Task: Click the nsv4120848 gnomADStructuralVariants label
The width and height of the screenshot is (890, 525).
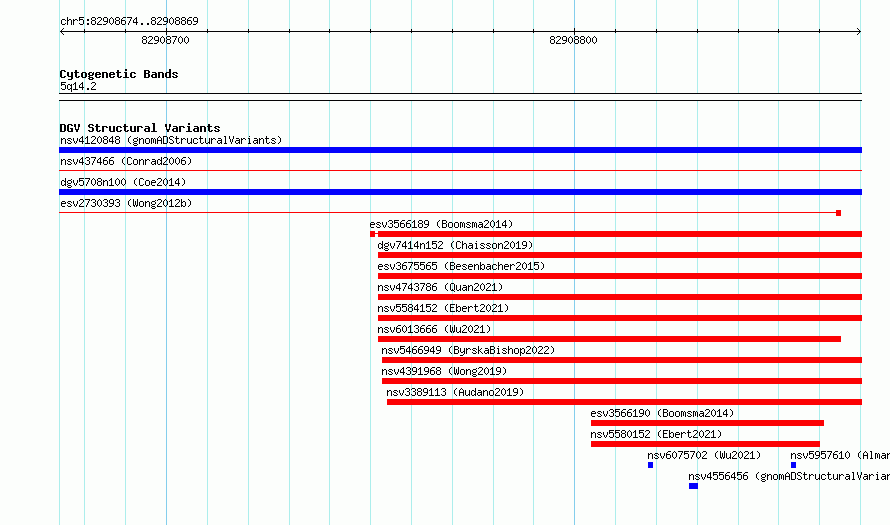Action: point(171,140)
